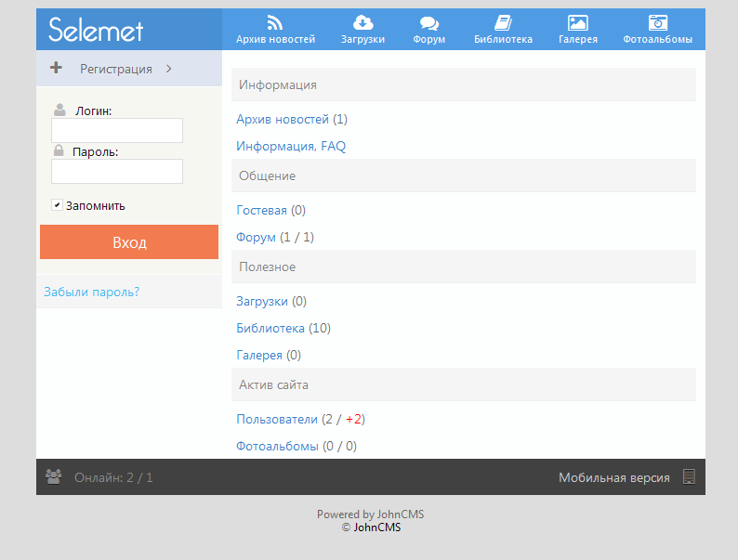Click Онлайн: 2 / 1 in footer
Screen dimensions: 738x560
tap(113, 477)
